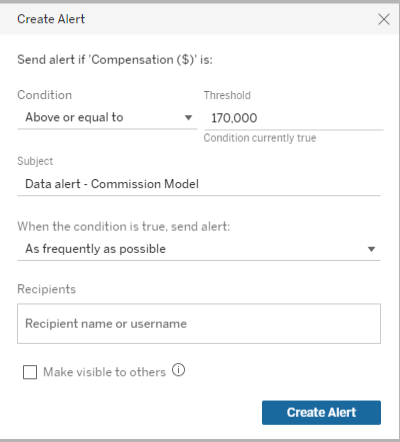Open the 'As frequently as possible' selector
400x442 pixels.
pyautogui.click(x=199, y=249)
